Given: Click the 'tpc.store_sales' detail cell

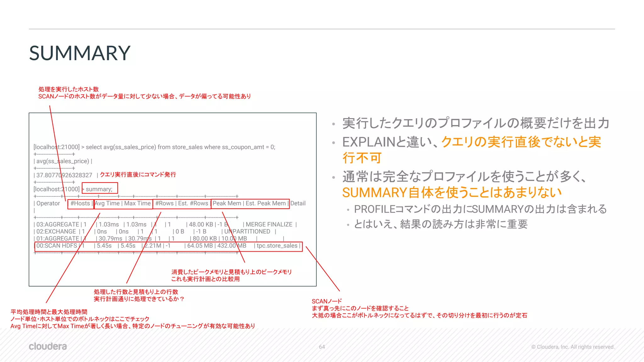Looking at the screenshot, I should click(x=277, y=246).
